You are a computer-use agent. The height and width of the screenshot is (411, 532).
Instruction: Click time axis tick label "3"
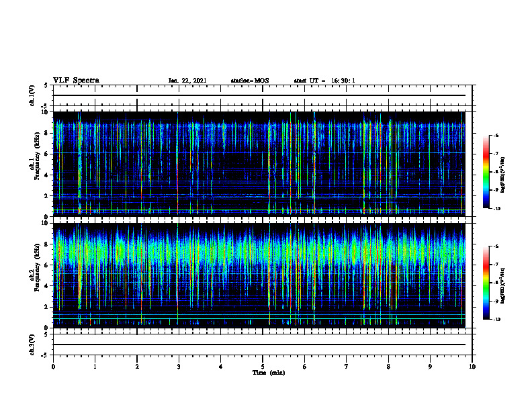point(179,367)
